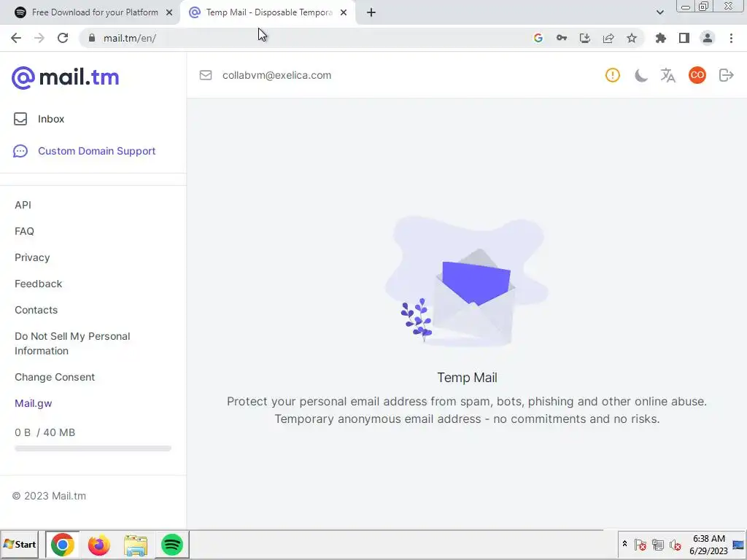747x560 pixels.
Task: Show hidden system tray icons
Action: pyautogui.click(x=624, y=544)
